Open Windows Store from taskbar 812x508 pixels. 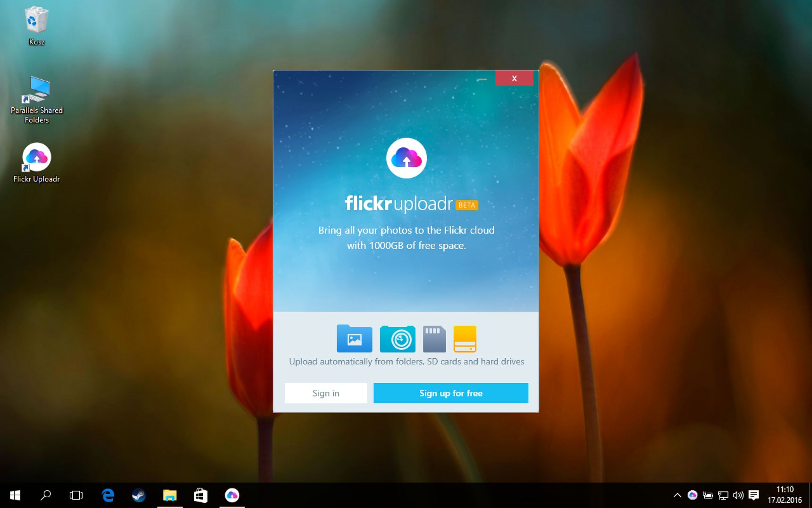click(x=201, y=495)
